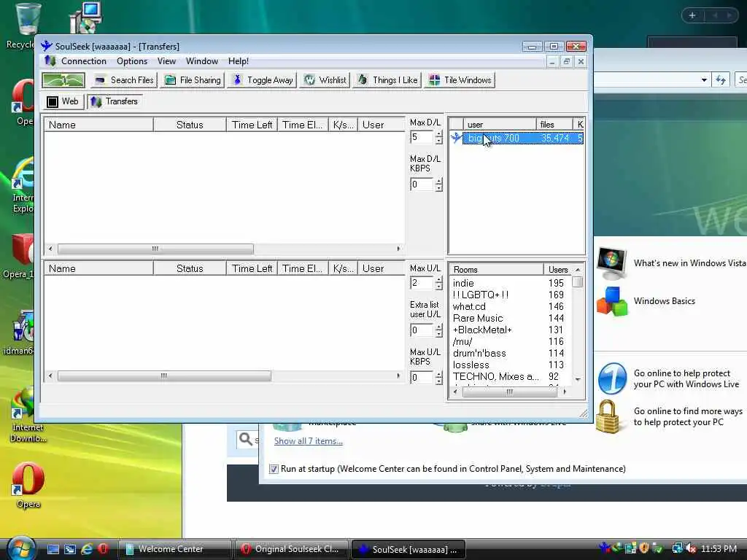Click the Max D/L KBPS field
Viewport: 747px width, 560px height.
click(x=422, y=184)
